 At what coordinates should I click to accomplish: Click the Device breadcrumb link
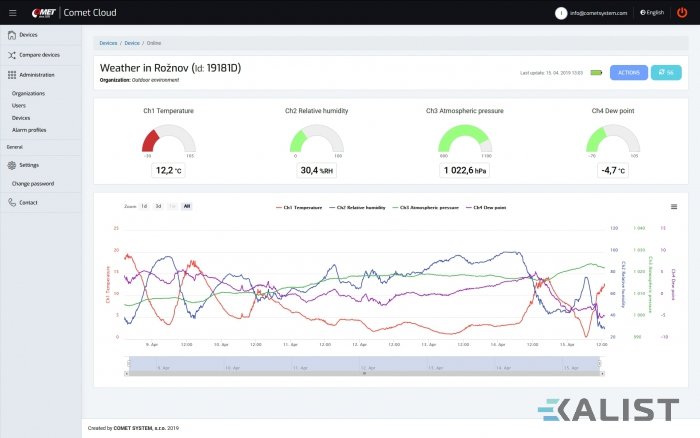132,44
